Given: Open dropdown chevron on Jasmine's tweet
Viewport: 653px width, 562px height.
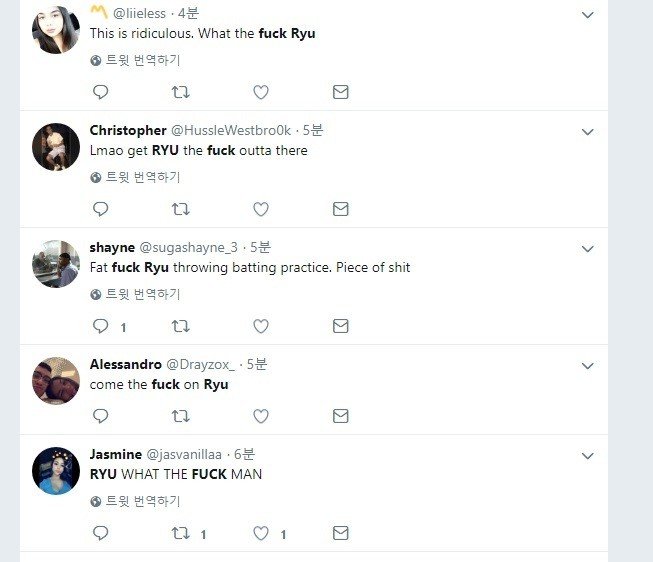Looking at the screenshot, I should [x=588, y=456].
